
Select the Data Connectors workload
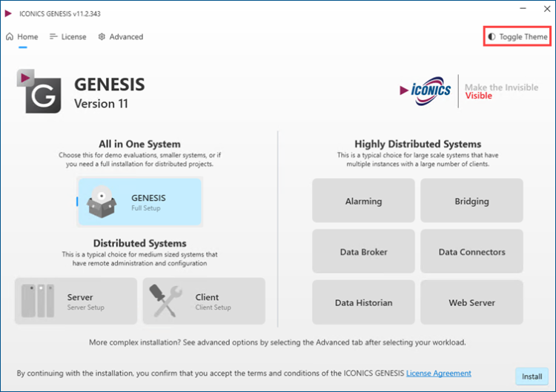[x=471, y=251]
